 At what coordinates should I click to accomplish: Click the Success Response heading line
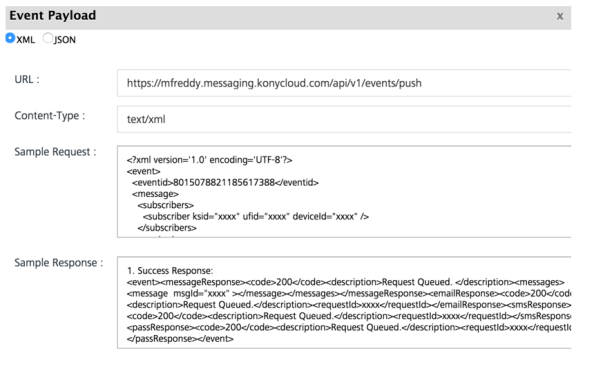coord(170,271)
